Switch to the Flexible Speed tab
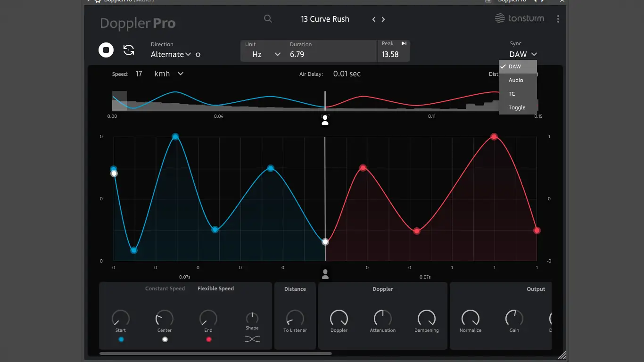This screenshot has width=644, height=362. point(215,288)
